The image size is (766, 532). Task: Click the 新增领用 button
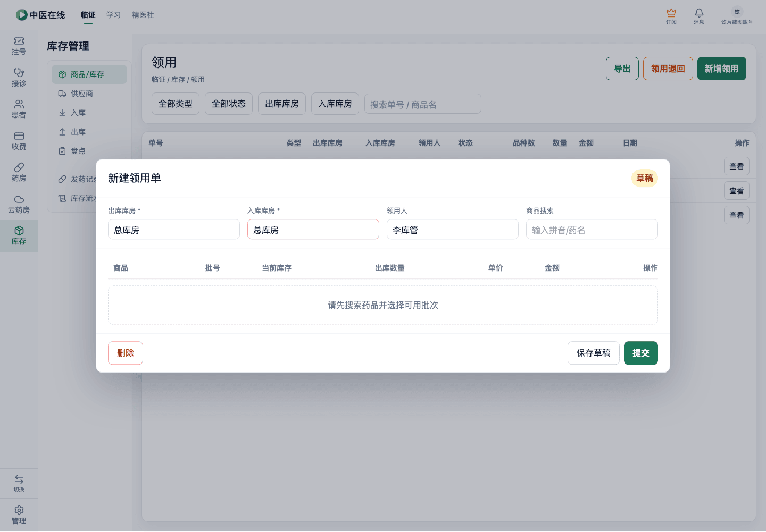(722, 69)
